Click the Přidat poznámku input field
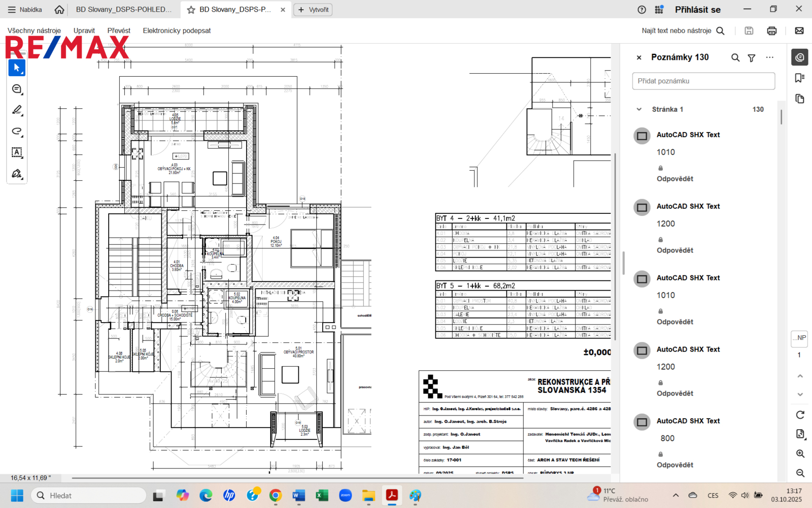 point(703,81)
